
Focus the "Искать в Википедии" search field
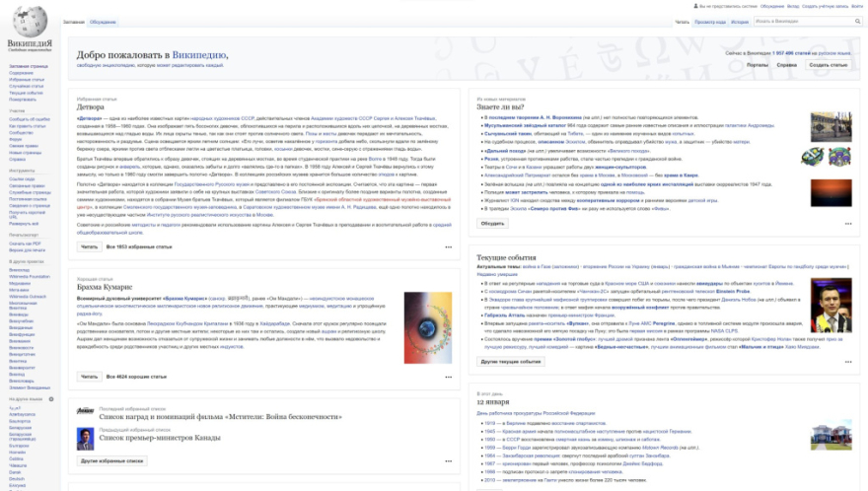point(801,21)
